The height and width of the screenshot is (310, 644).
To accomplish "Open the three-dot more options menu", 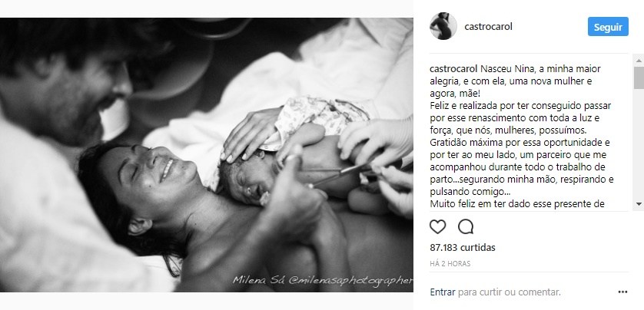I will tap(622, 292).
